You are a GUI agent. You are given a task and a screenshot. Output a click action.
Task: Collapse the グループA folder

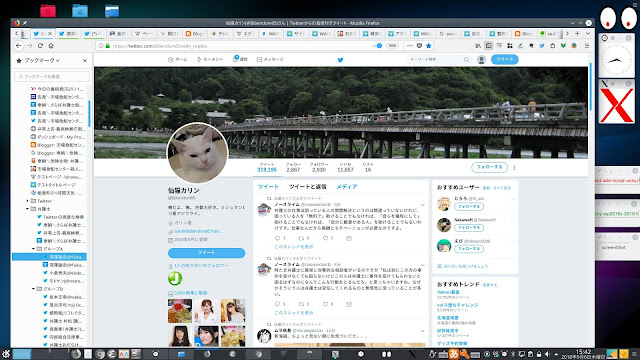pos(33,249)
